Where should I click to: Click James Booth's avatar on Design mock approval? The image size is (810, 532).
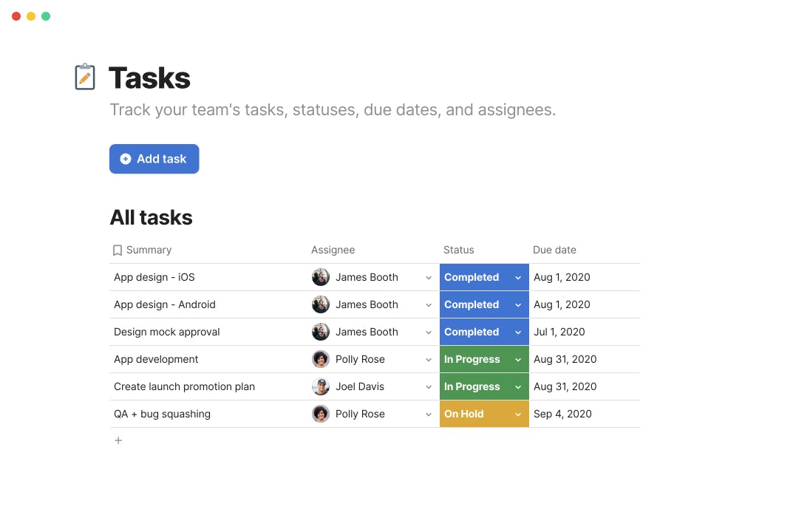pos(320,332)
